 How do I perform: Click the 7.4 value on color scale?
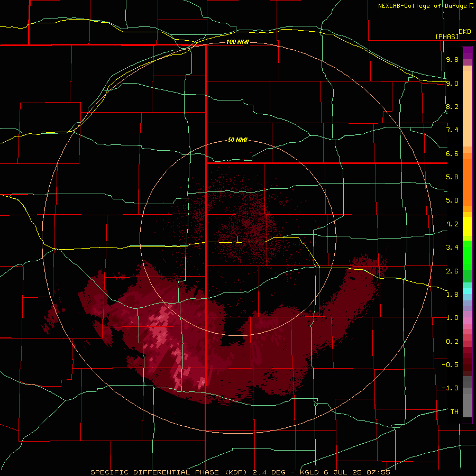pos(452,130)
